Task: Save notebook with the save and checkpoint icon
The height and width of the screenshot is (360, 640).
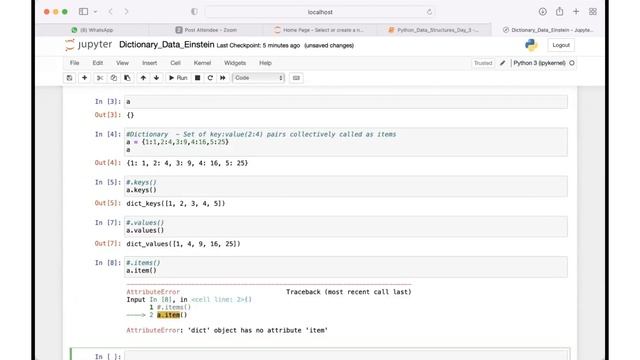Action: (x=69, y=78)
